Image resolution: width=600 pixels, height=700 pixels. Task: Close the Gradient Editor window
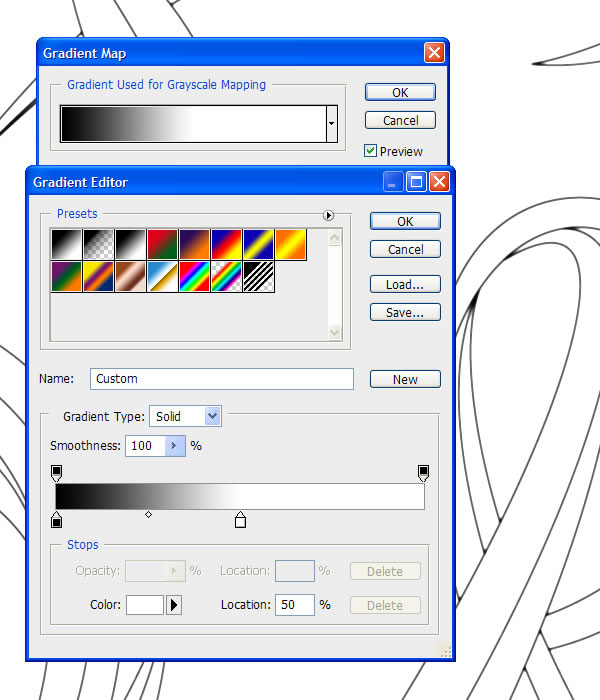[x=439, y=182]
